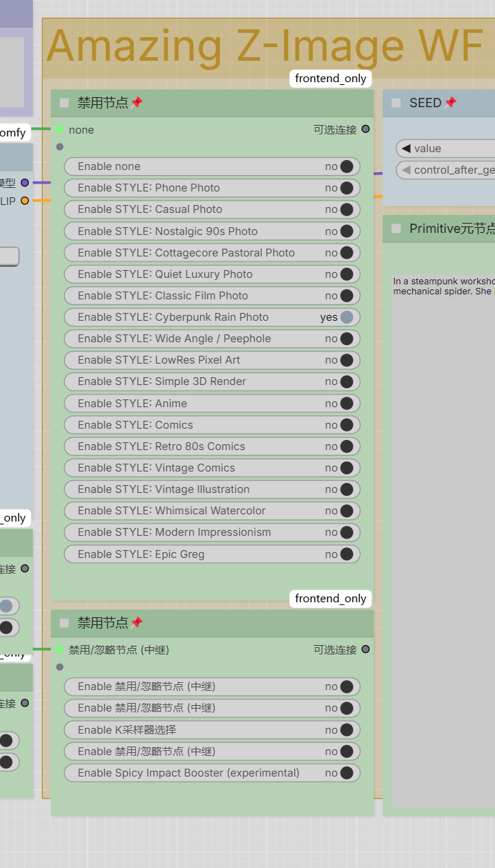The height and width of the screenshot is (868, 495).
Task: Click the empty gray input dot below none
Action: [x=60, y=146]
